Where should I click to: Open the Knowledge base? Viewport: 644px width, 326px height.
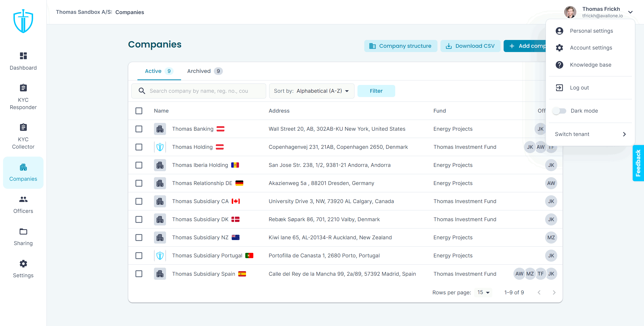(590, 65)
